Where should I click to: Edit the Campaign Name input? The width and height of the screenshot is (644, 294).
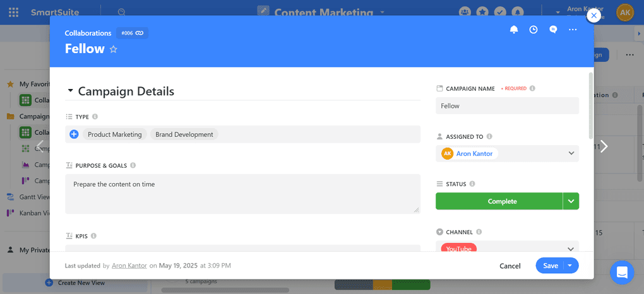(507, 105)
